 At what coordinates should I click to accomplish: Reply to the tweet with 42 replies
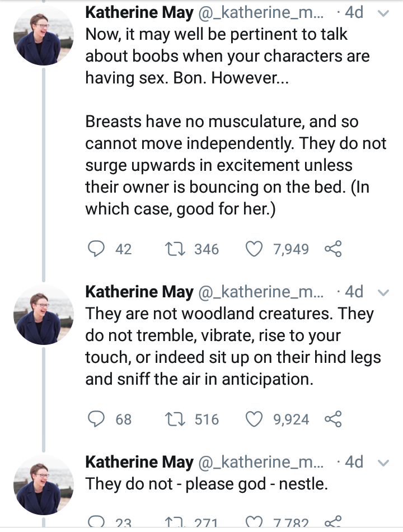pyautogui.click(x=97, y=249)
